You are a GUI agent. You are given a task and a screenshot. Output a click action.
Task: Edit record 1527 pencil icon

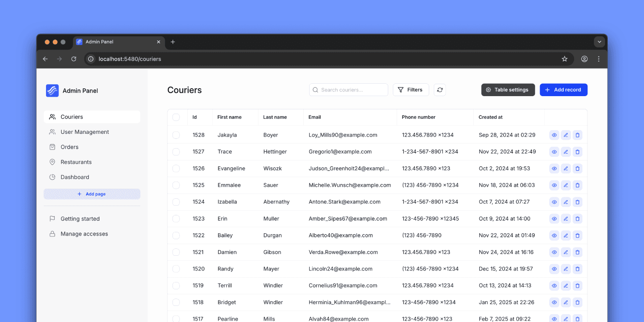[x=566, y=152]
